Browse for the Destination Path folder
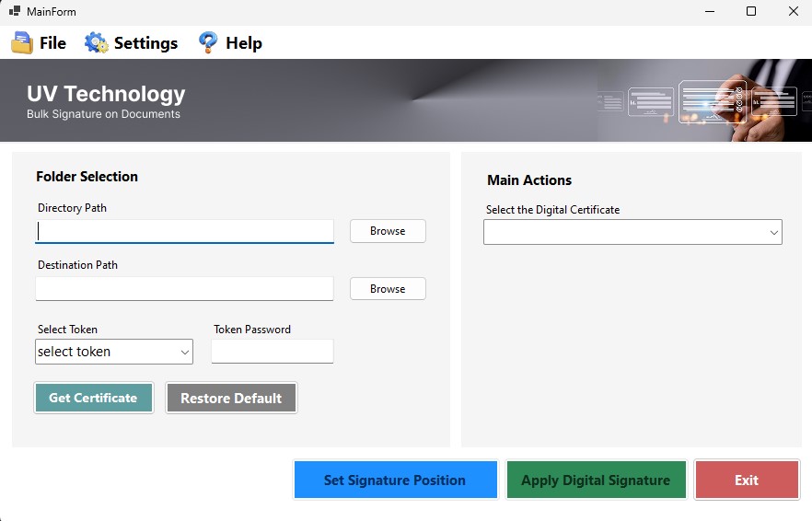 pyautogui.click(x=388, y=288)
